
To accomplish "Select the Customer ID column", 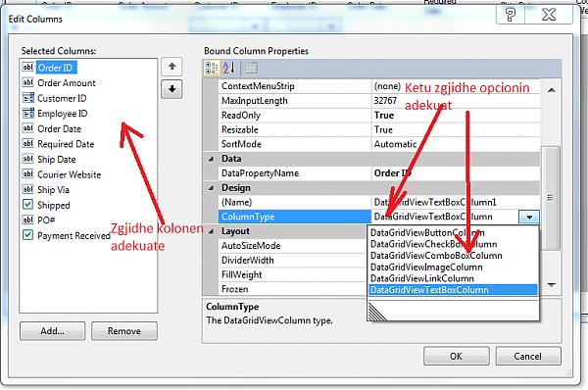I will [62, 98].
